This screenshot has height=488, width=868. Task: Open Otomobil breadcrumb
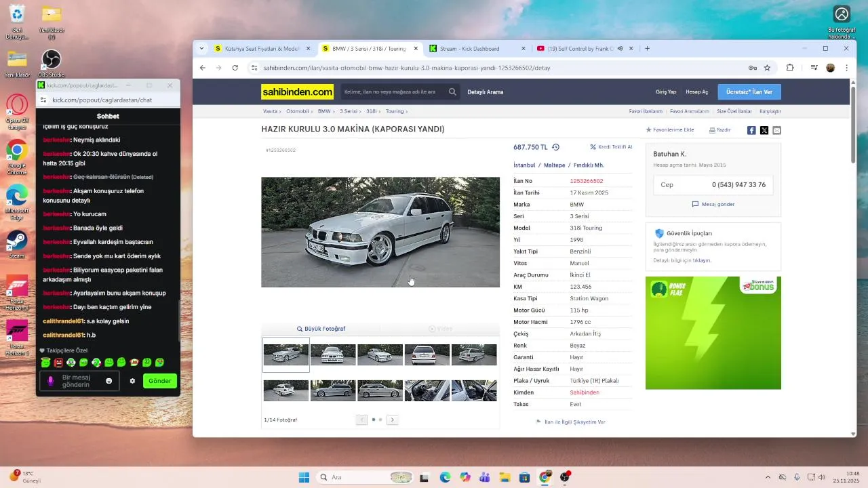(x=297, y=111)
